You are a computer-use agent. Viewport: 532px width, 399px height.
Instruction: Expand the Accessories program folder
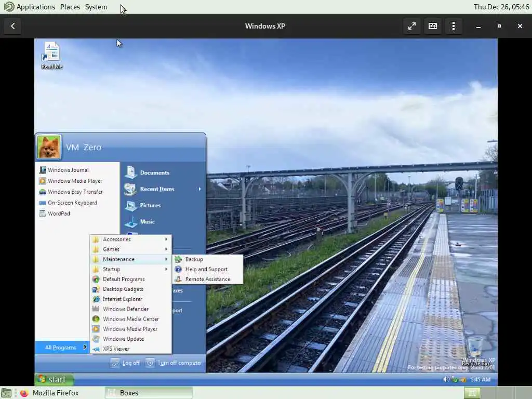click(x=130, y=239)
